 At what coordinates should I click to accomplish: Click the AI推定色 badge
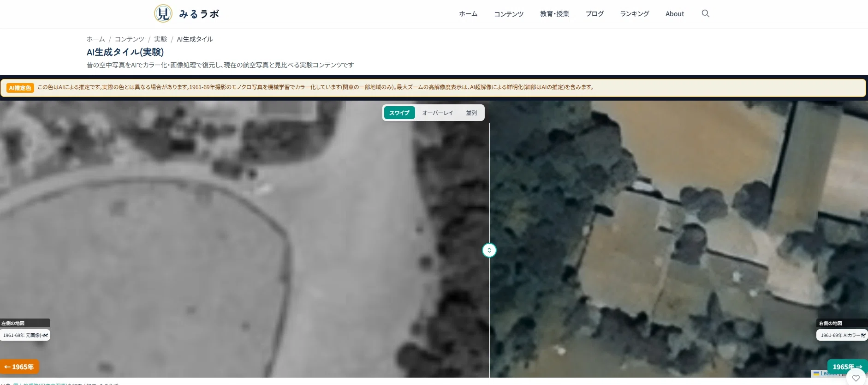pyautogui.click(x=20, y=88)
